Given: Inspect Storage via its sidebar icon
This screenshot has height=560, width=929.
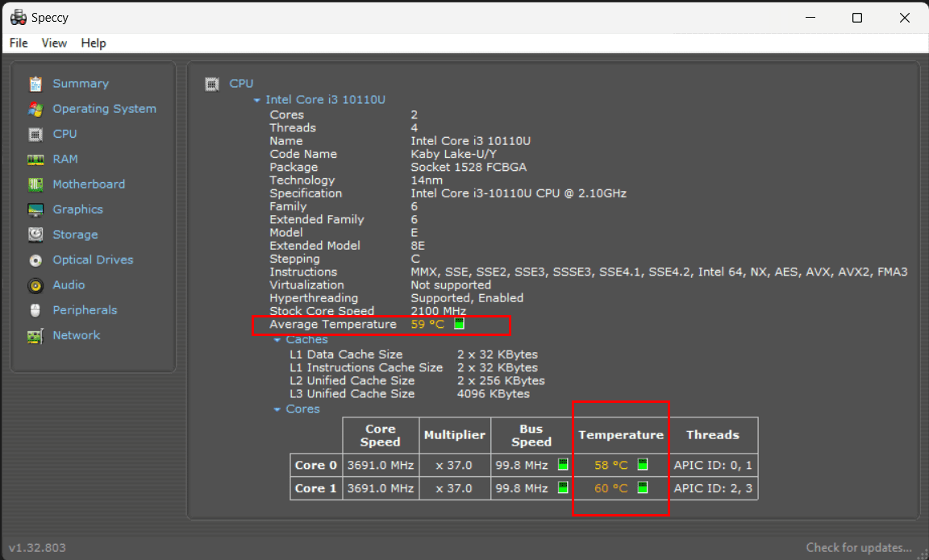Looking at the screenshot, I should 35,234.
